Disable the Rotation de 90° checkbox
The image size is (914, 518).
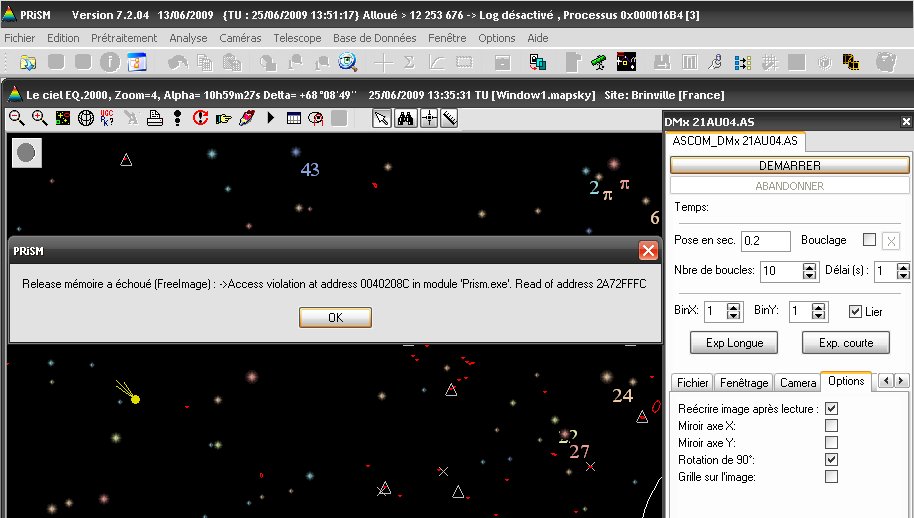click(x=831, y=460)
